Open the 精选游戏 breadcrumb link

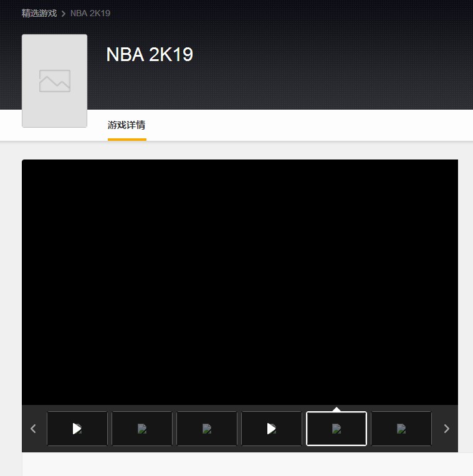coord(39,13)
